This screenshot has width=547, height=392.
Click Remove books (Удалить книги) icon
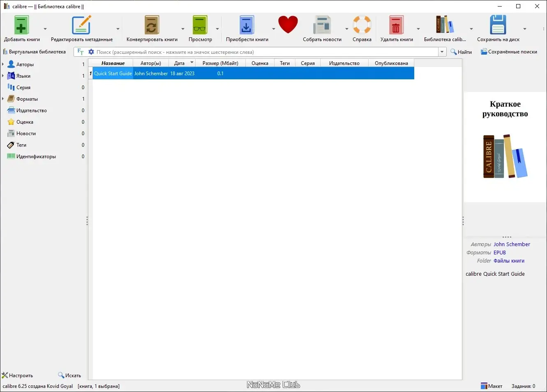click(x=397, y=25)
